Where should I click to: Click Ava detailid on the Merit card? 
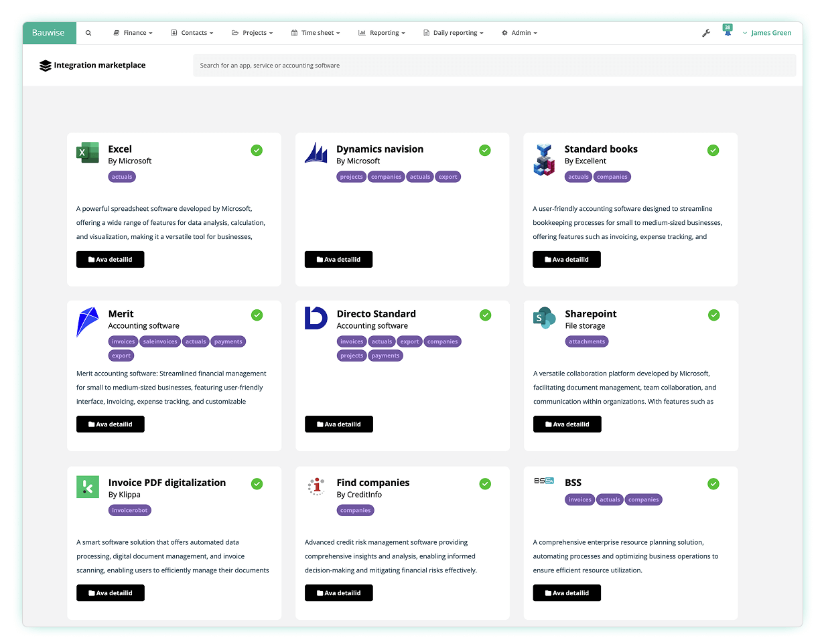pyautogui.click(x=110, y=424)
